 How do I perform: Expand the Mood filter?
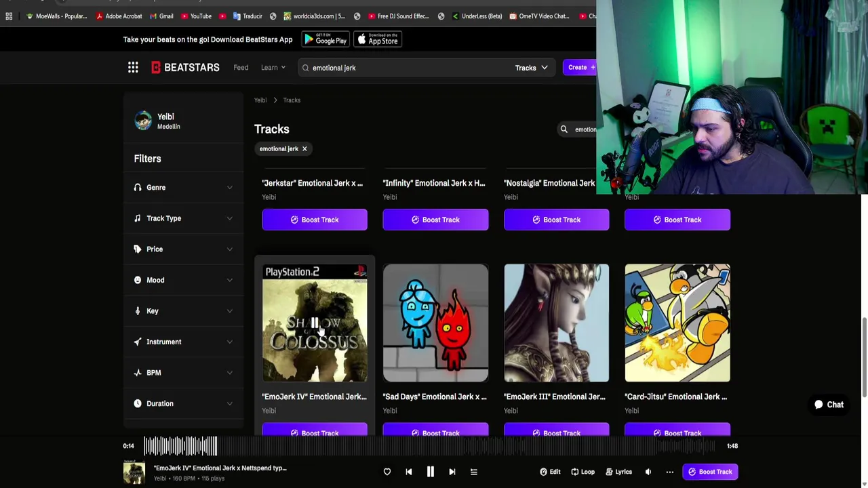pos(183,280)
